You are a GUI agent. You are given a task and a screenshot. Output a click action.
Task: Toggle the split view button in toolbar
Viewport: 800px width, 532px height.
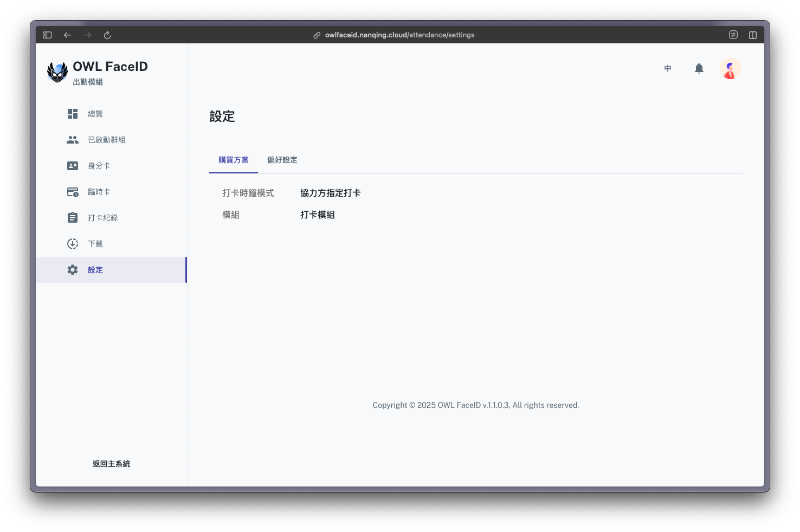pyautogui.click(x=753, y=35)
